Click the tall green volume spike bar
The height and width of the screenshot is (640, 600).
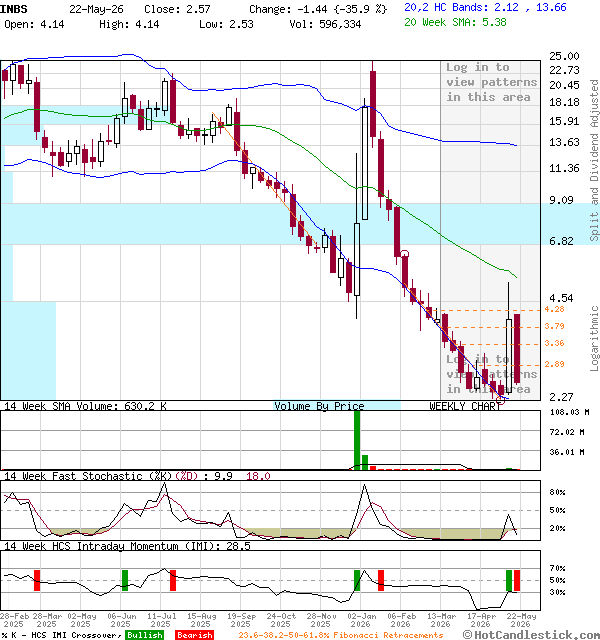[x=357, y=440]
